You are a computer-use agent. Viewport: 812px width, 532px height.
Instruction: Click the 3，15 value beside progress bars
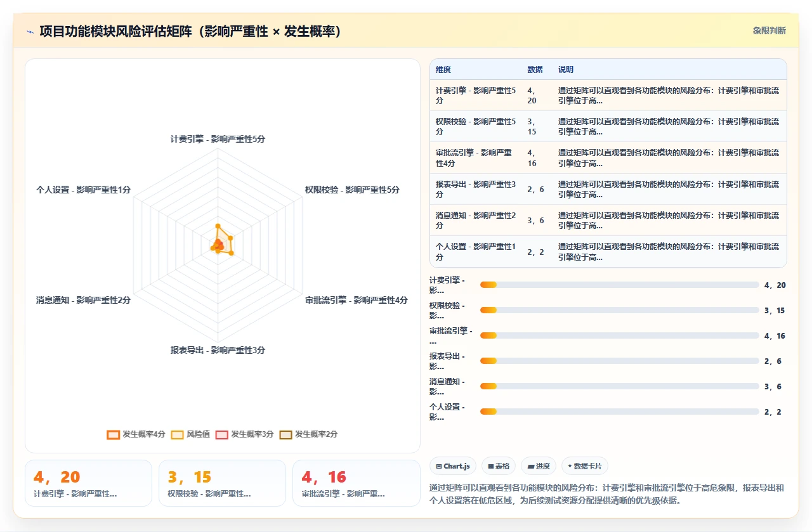775,311
